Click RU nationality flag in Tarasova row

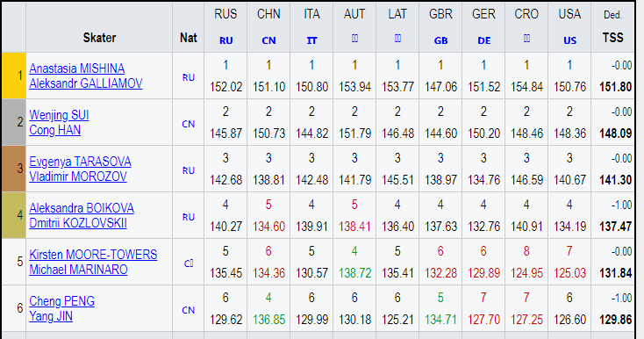189,170
